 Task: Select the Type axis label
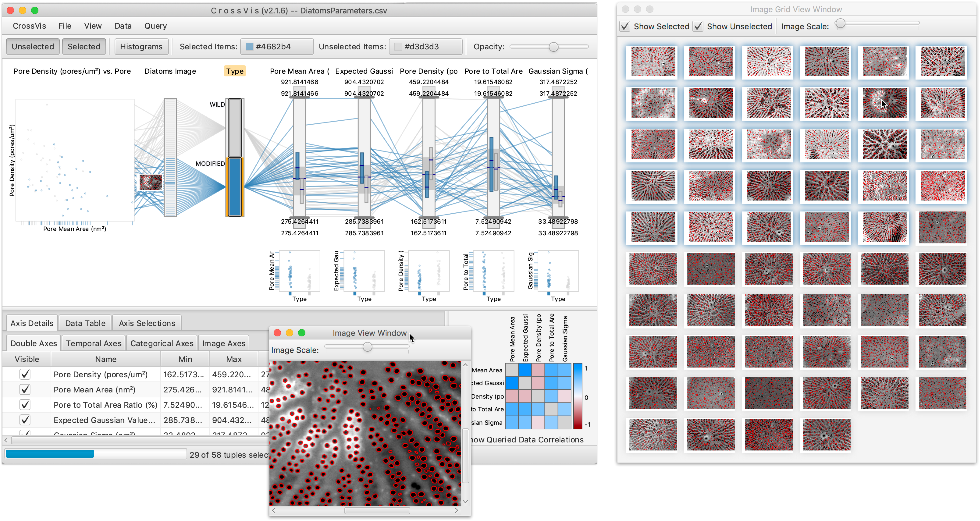[x=235, y=71]
